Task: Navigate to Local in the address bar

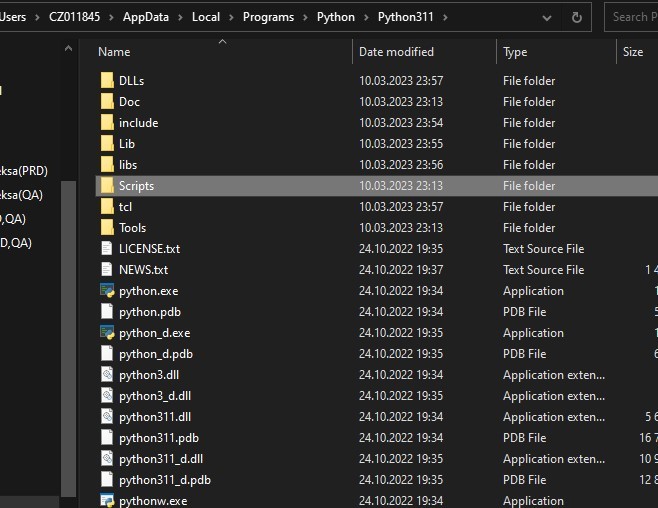Action: click(206, 17)
